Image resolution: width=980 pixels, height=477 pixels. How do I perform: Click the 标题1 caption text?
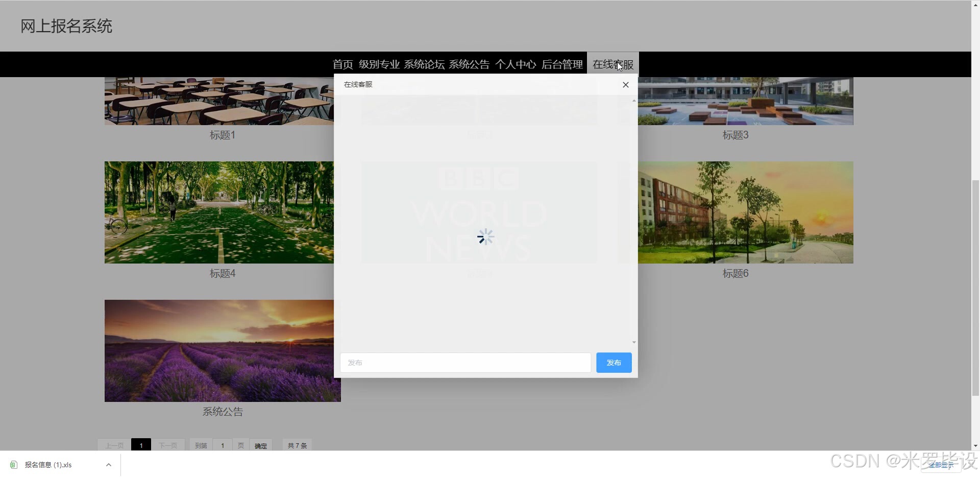click(x=223, y=135)
